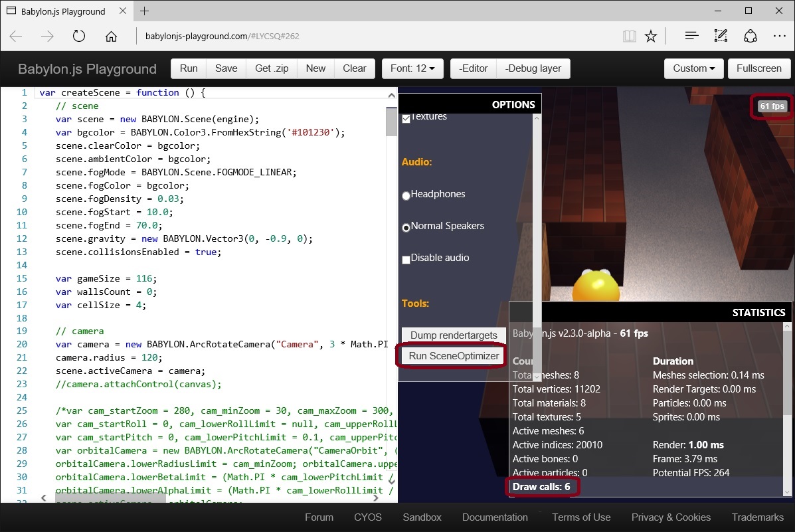Click Statistics panel scroll down arrow
795x532 pixels.
click(x=787, y=492)
